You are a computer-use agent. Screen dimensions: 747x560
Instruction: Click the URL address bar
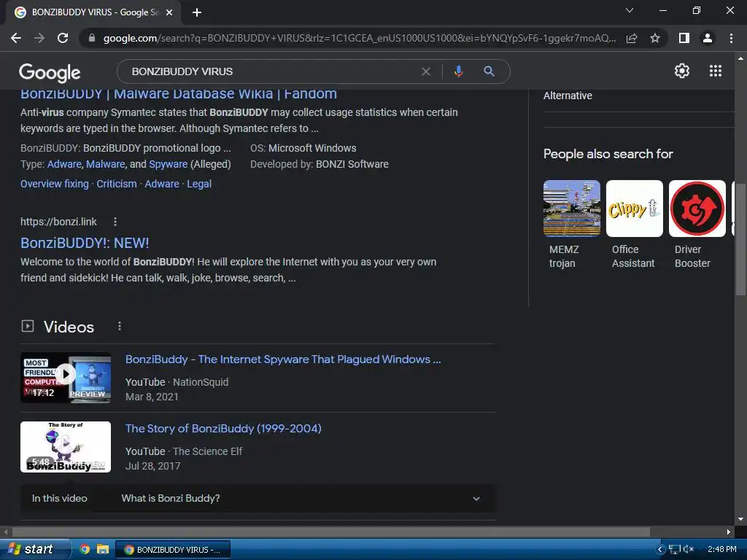pyautogui.click(x=359, y=38)
